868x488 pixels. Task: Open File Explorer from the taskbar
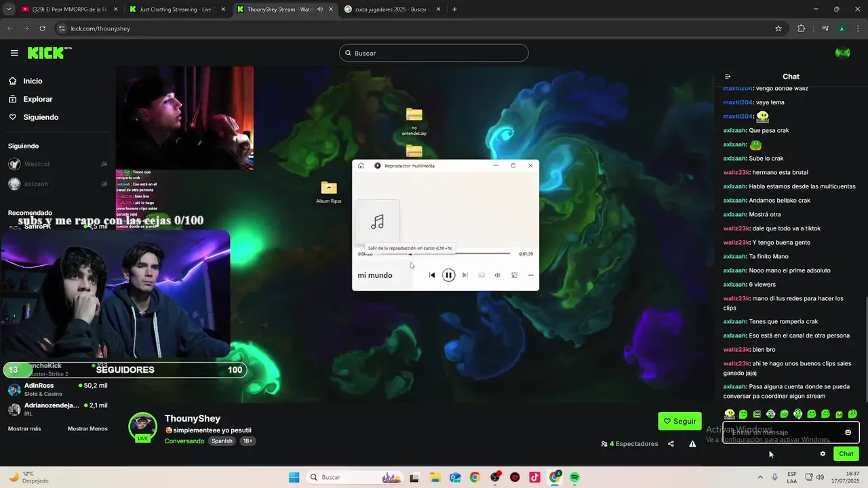(435, 477)
